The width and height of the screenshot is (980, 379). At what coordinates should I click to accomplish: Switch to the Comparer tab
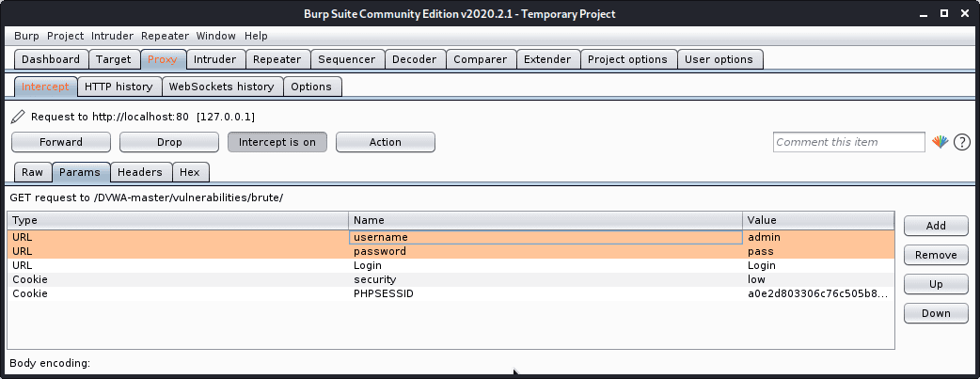(480, 59)
